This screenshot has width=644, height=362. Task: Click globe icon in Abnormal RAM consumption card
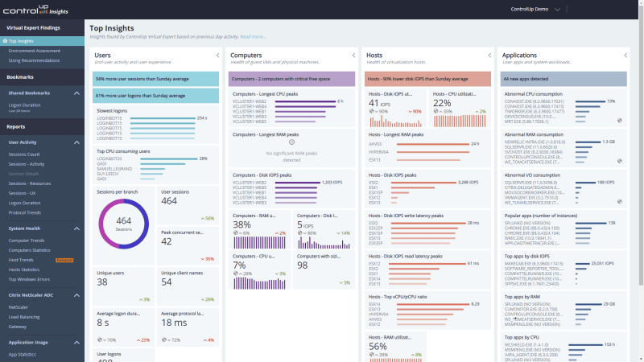[x=619, y=161]
